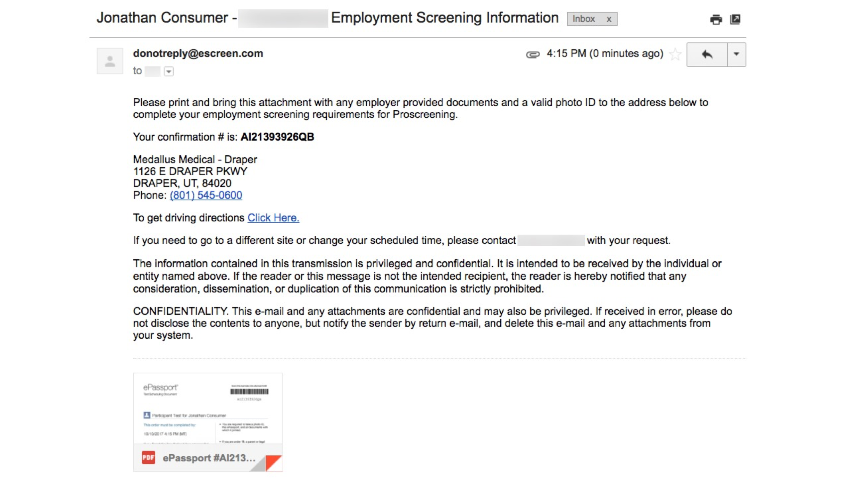Click the reply arrow button

[707, 54]
